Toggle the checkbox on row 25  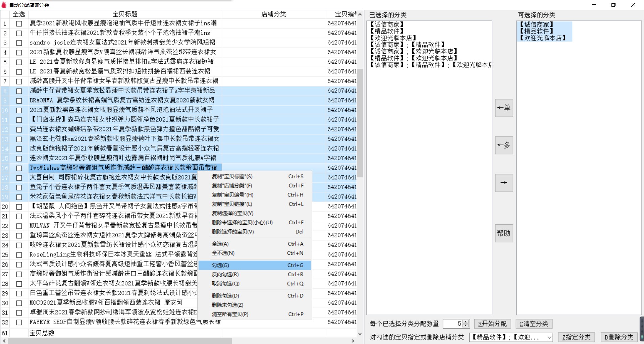19,255
